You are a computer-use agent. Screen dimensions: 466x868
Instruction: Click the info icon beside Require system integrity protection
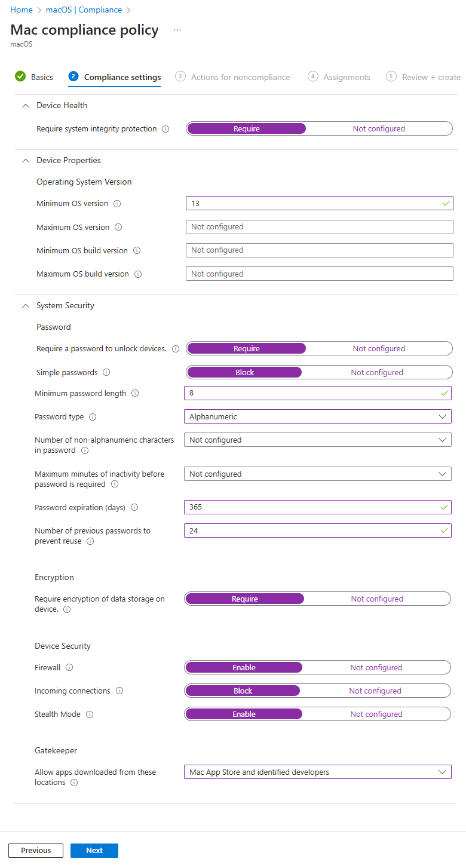click(167, 128)
